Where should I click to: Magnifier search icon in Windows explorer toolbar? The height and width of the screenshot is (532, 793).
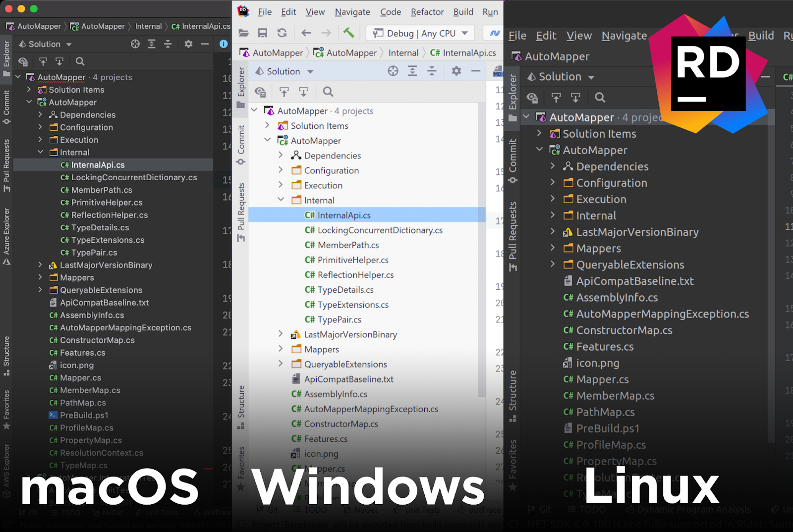[x=328, y=92]
